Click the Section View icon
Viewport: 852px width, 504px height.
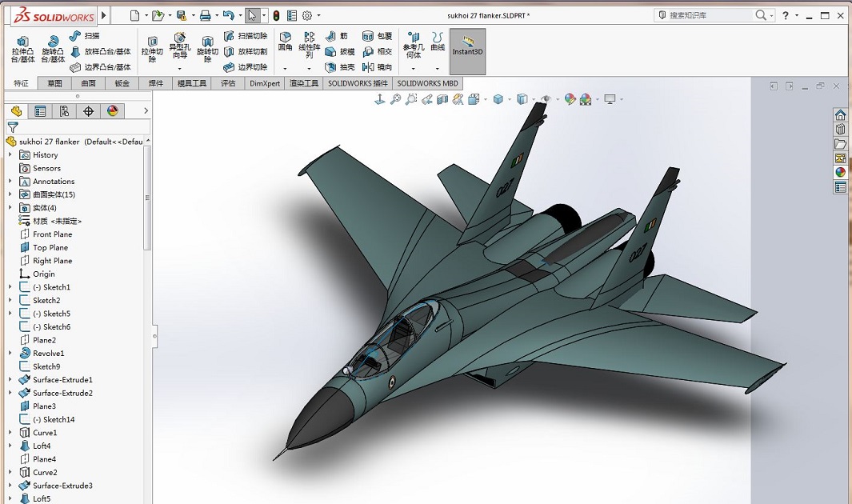[x=442, y=99]
